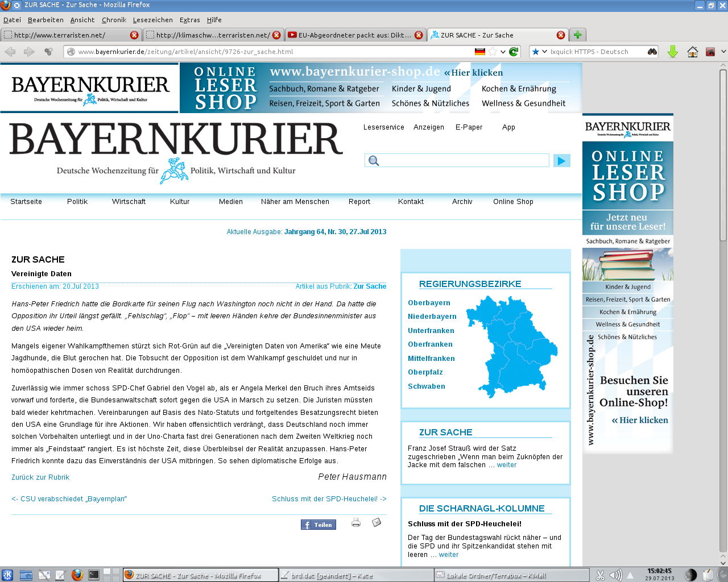Image resolution: width=728 pixels, height=582 pixels.
Task: Close the ZUR SACHE tab
Action: tap(561, 35)
